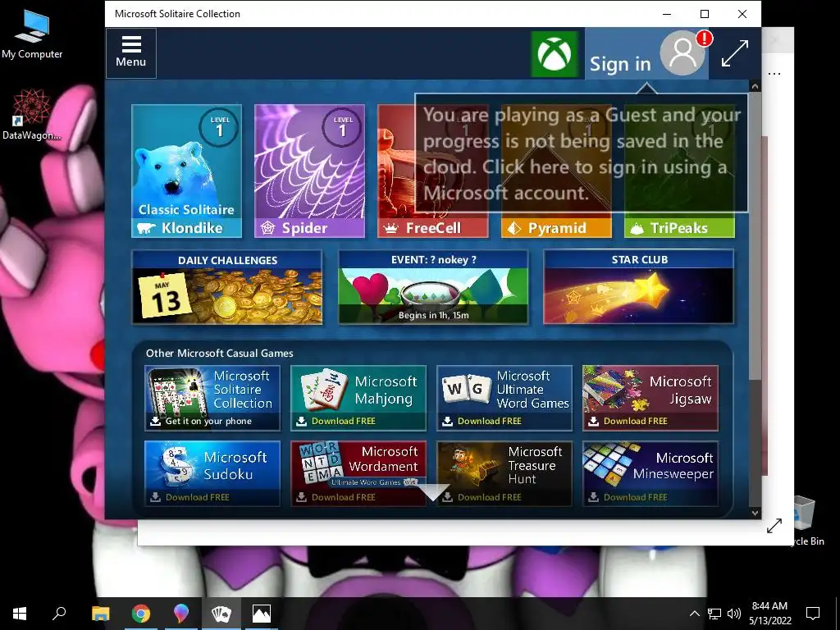
Task: Click Other Microsoft Casual Games heading
Action: point(220,353)
